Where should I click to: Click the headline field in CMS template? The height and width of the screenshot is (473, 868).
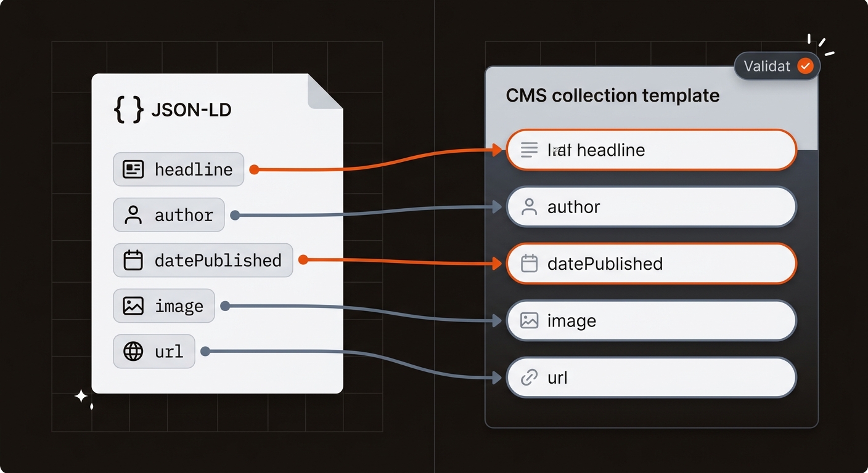tap(652, 150)
